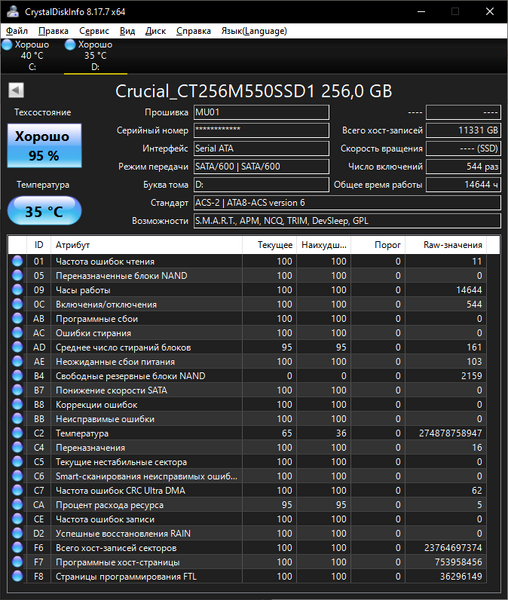The image size is (508, 600).
Task: Click the Прошивка MU01 field
Action: coord(261,112)
